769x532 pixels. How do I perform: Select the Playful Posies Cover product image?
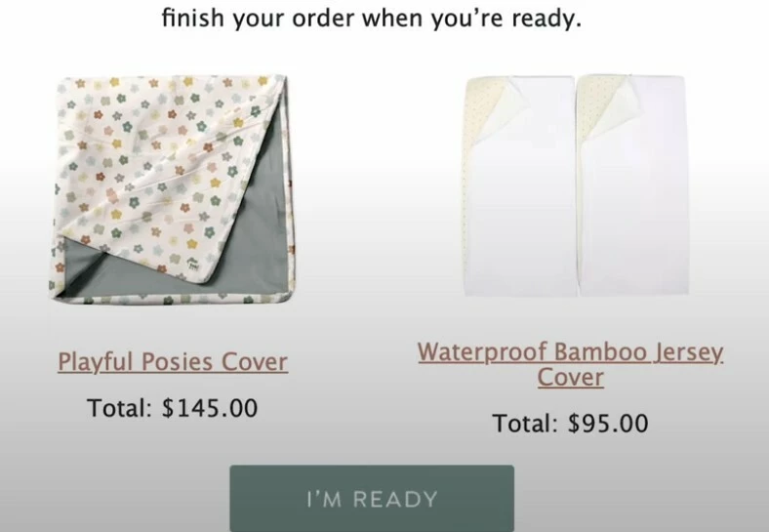[x=172, y=190]
